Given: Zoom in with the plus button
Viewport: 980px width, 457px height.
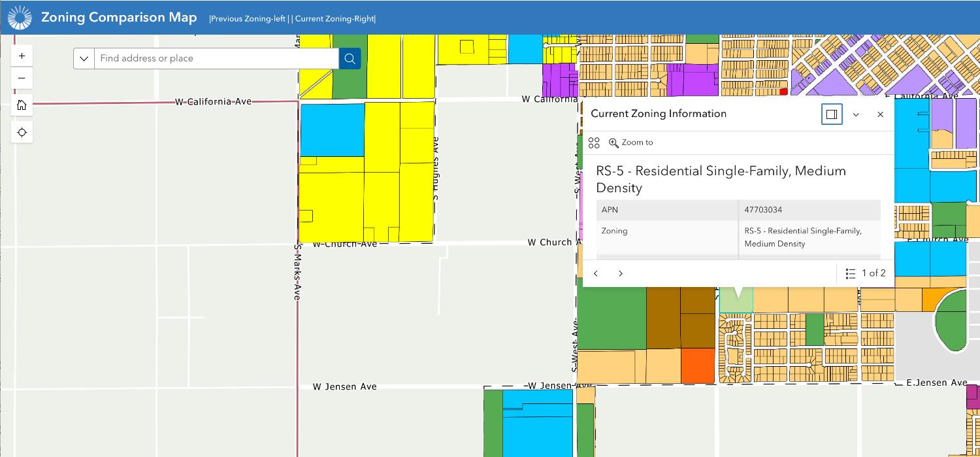Looking at the screenshot, I should pyautogui.click(x=22, y=56).
